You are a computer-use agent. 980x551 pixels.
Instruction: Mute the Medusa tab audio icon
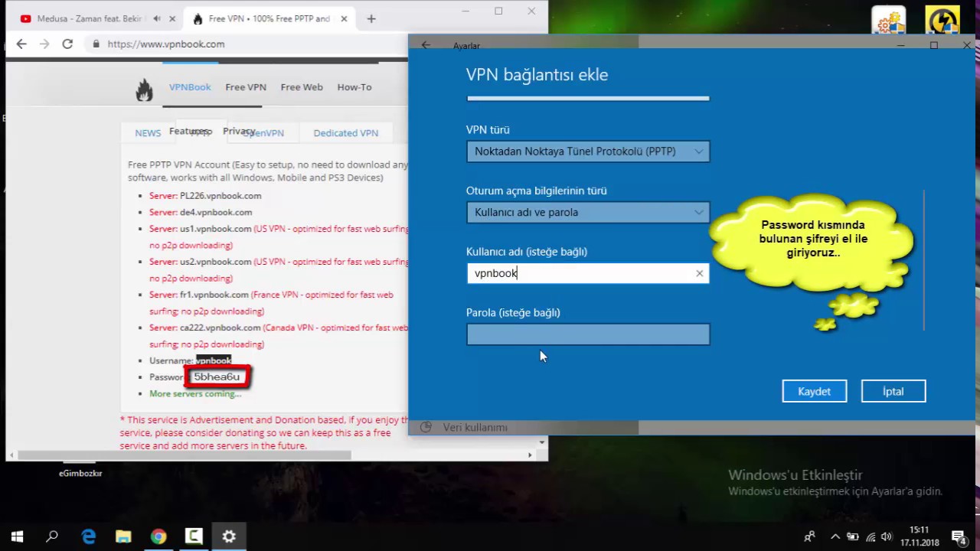(x=157, y=18)
